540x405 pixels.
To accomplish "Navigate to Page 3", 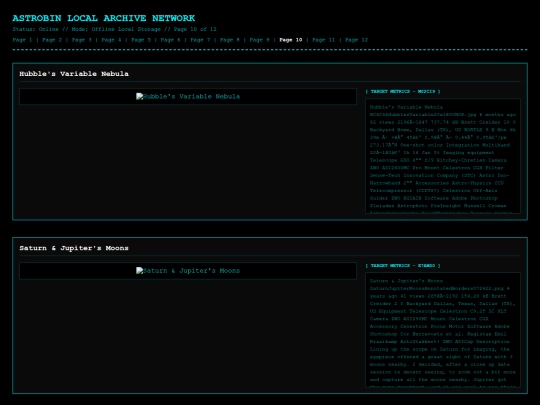I will (x=82, y=40).
